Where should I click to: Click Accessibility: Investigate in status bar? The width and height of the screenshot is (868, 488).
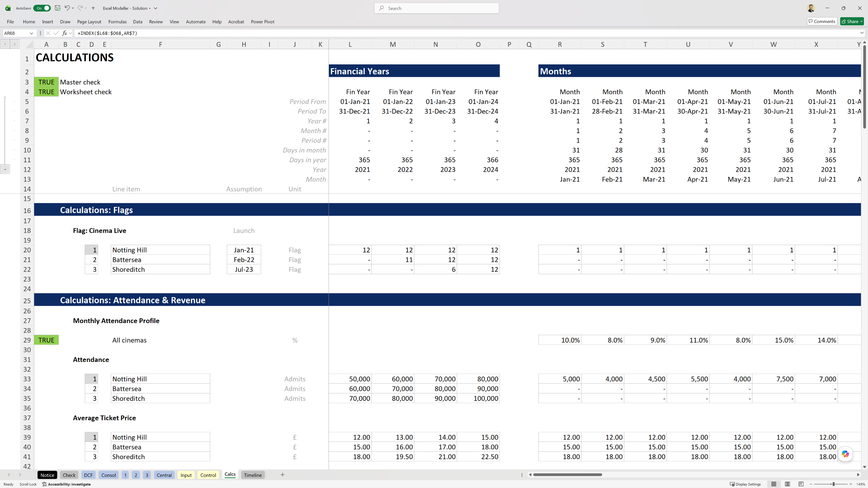click(67, 484)
